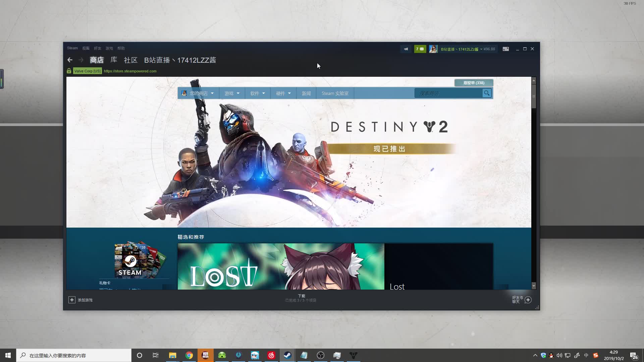Click the user avatar in Steam title bar
The height and width of the screenshot is (362, 644).
point(433,49)
